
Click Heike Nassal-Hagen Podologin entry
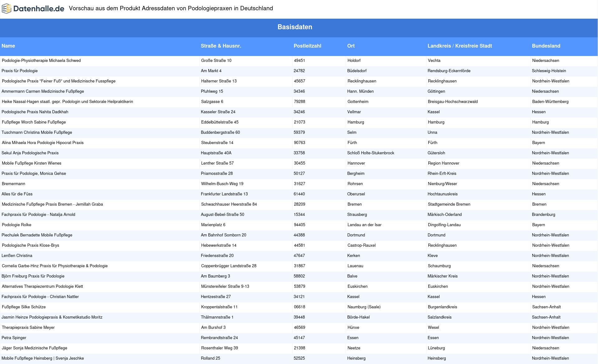click(67, 102)
